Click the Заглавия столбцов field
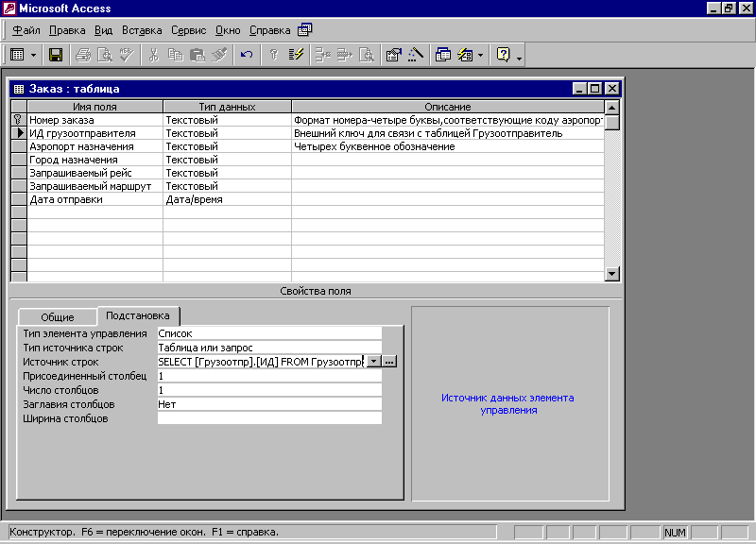Image resolution: width=756 pixels, height=544 pixels. pos(269,404)
